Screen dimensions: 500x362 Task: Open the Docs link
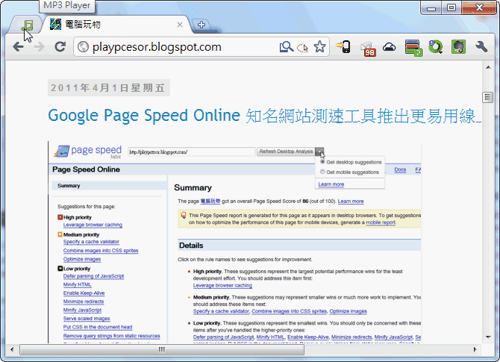(400, 170)
